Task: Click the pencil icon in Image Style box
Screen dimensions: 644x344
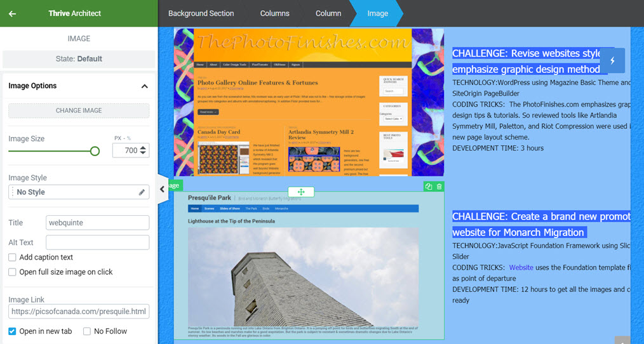Action: click(x=142, y=192)
